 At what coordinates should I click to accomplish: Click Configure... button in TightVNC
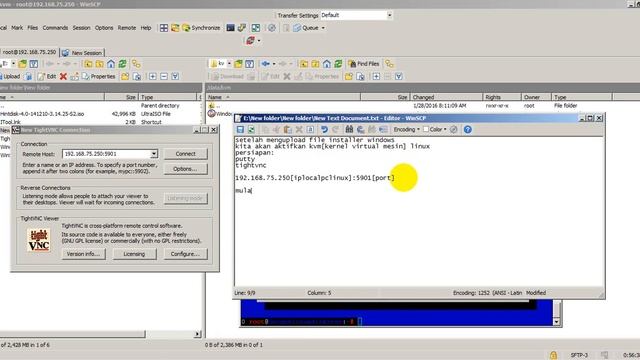pos(186,254)
